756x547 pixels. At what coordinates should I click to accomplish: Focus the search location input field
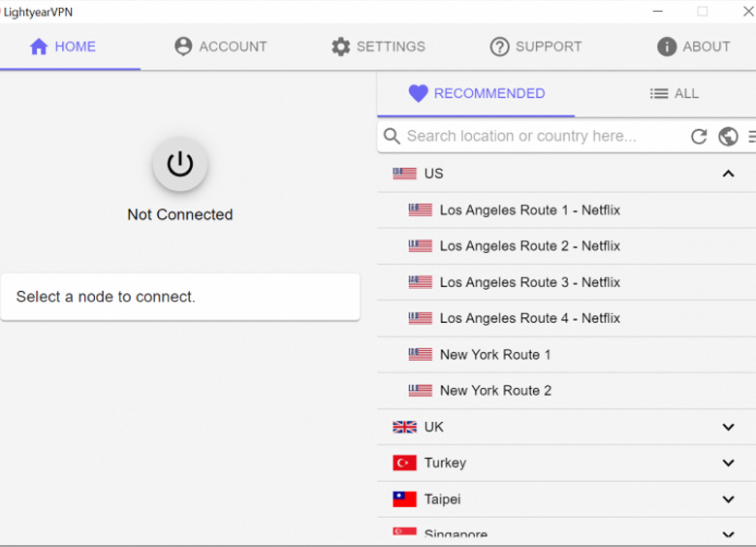tap(521, 136)
